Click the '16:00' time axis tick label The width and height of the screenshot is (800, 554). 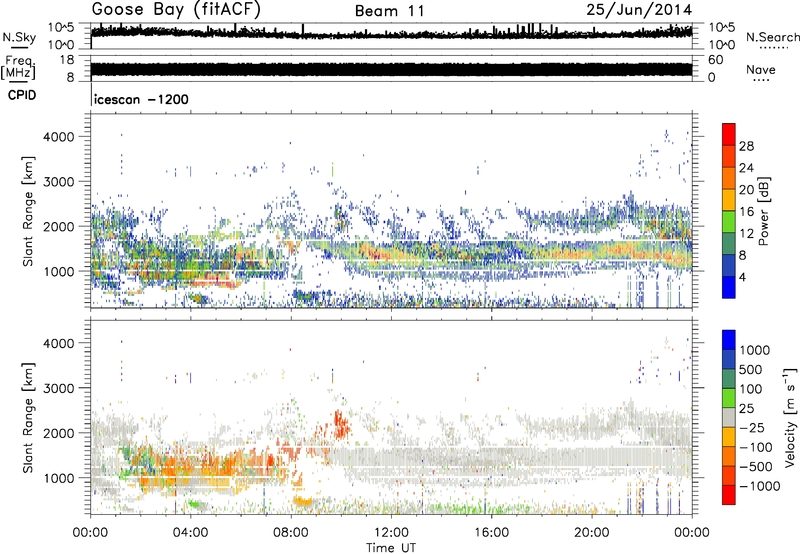[492, 533]
